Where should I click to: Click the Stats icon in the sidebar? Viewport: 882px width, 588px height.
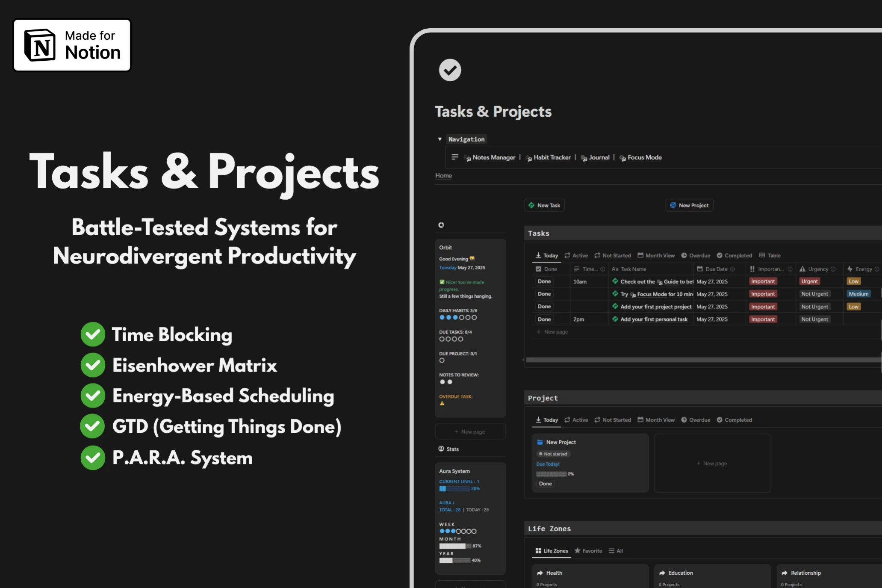click(441, 449)
